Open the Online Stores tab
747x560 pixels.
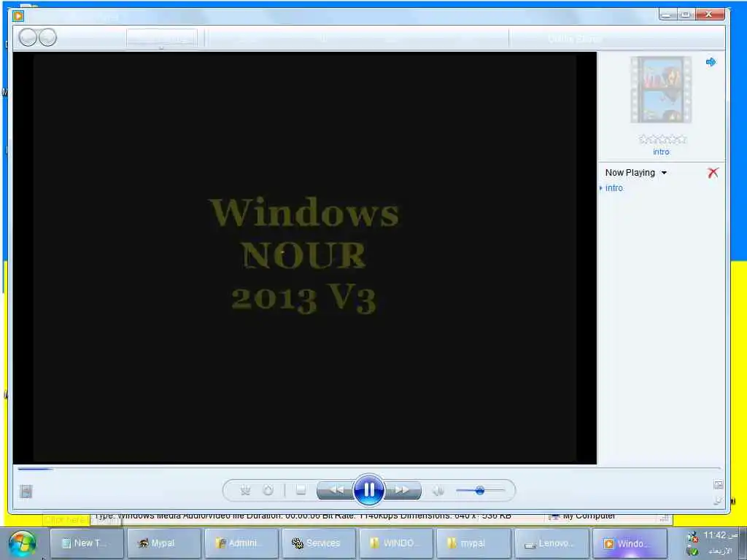(575, 39)
